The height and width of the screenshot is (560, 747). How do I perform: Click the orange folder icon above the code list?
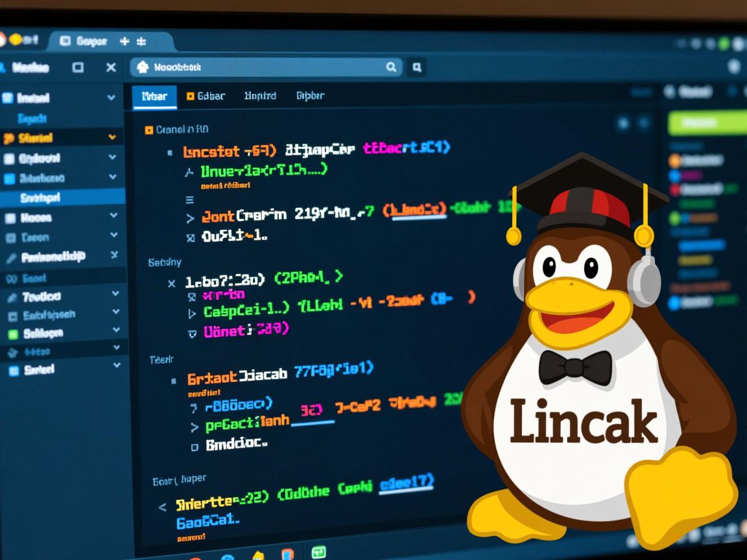[148, 129]
